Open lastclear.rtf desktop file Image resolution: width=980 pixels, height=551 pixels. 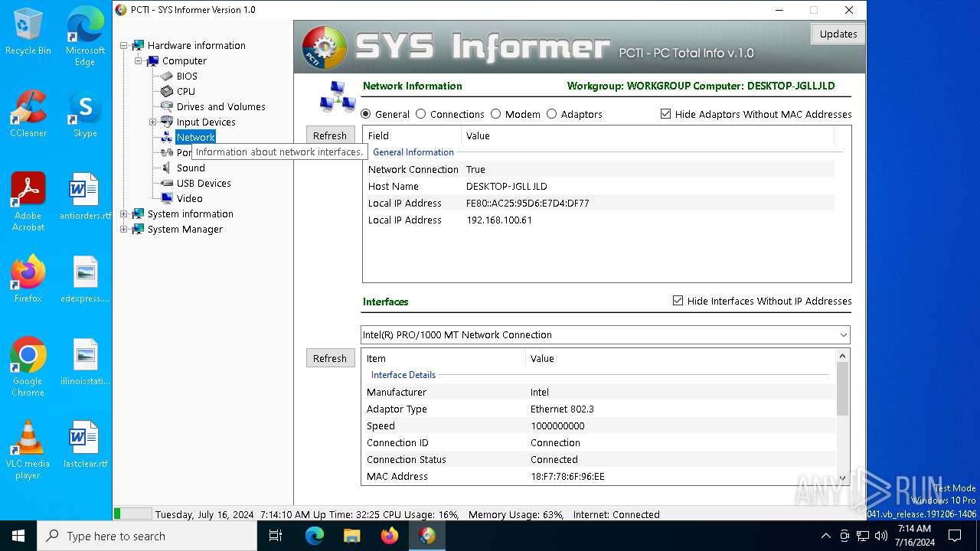pyautogui.click(x=85, y=445)
